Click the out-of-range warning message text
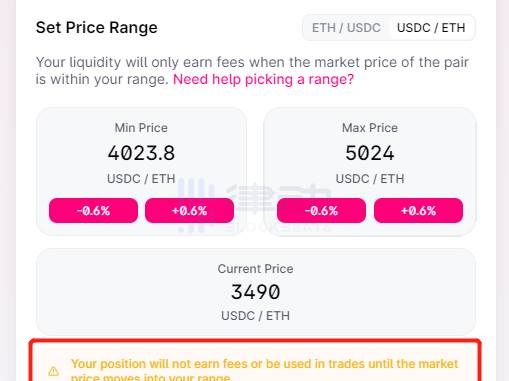The height and width of the screenshot is (381, 509). click(265, 369)
